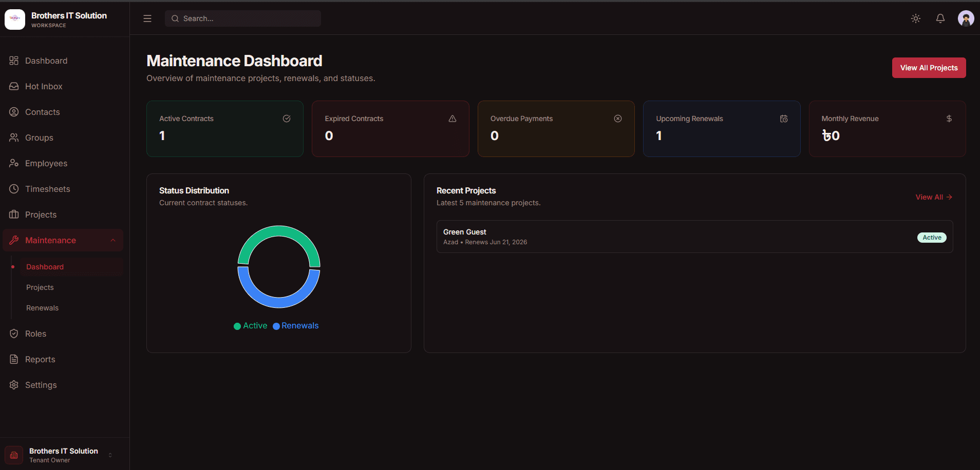Viewport: 980px width, 470px height.
Task: Collapse the Maintenance menu chevron
Action: click(113, 240)
